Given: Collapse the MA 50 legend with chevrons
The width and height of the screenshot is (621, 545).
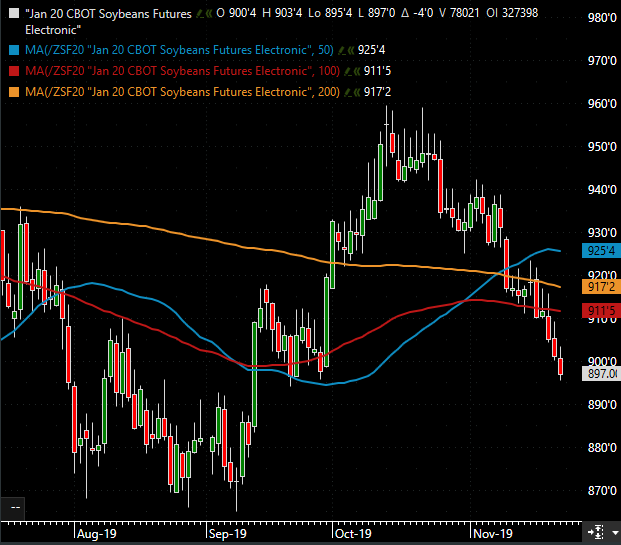Looking at the screenshot, I should pos(351,50).
